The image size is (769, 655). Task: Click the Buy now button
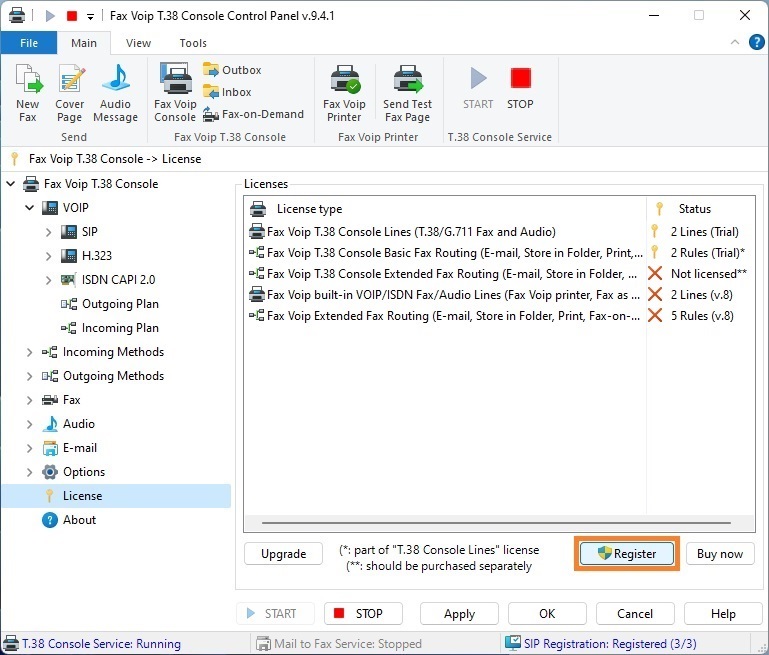tap(720, 554)
